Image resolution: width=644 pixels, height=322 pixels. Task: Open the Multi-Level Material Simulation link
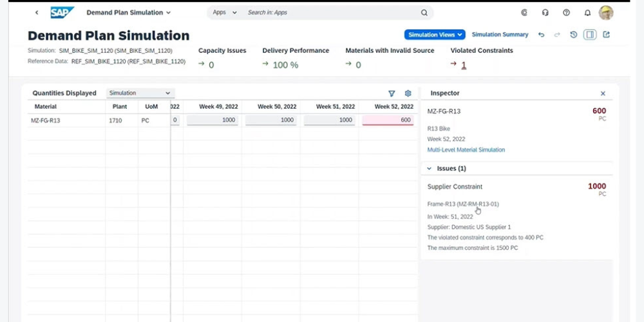(466, 150)
